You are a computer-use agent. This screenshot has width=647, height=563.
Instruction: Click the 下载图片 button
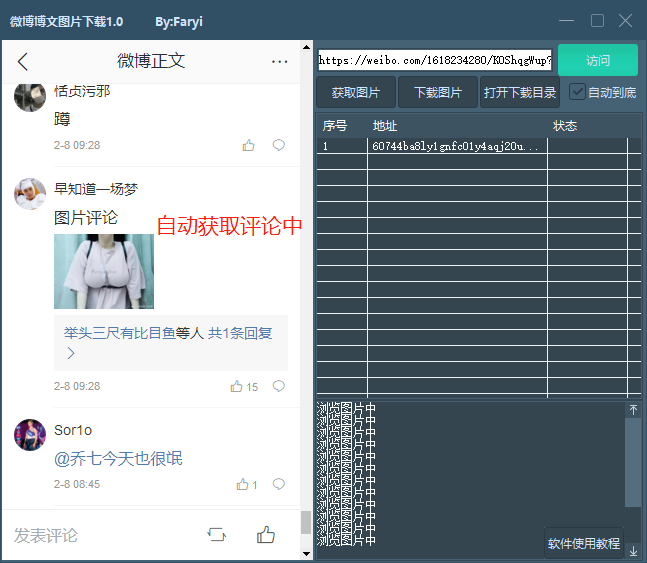point(438,92)
